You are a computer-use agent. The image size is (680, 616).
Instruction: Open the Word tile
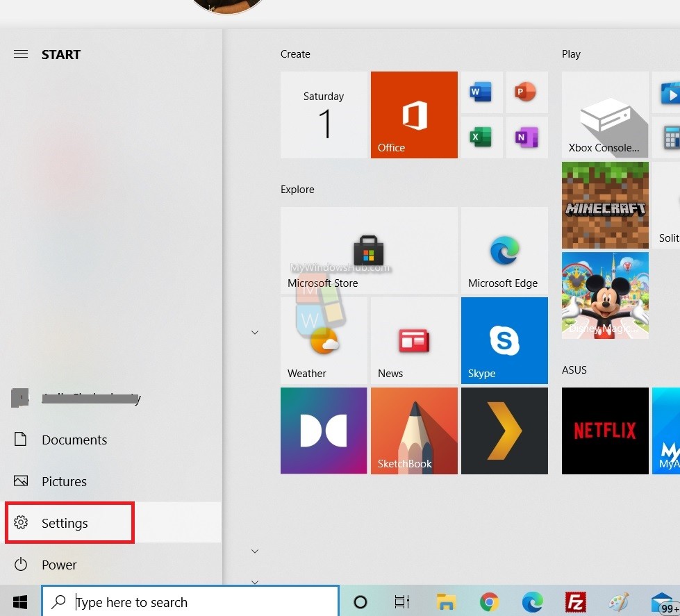click(x=482, y=92)
